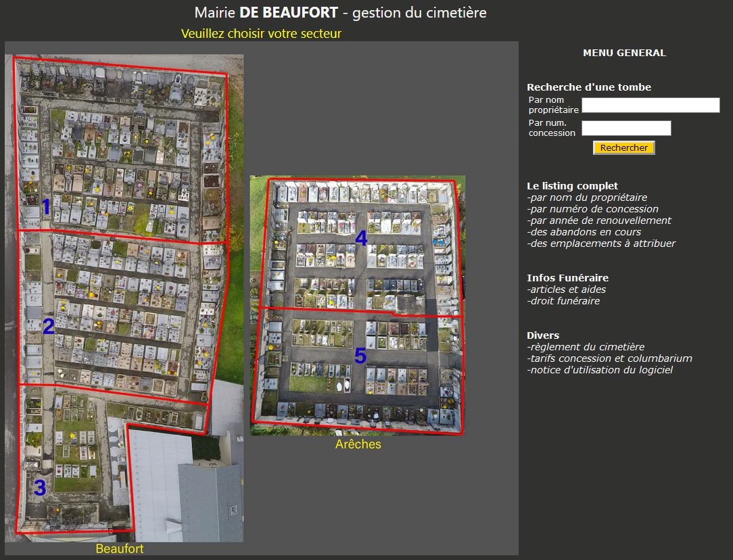Click the Beaufort cemetery aerial photo caption
The image size is (733, 560).
(120, 549)
